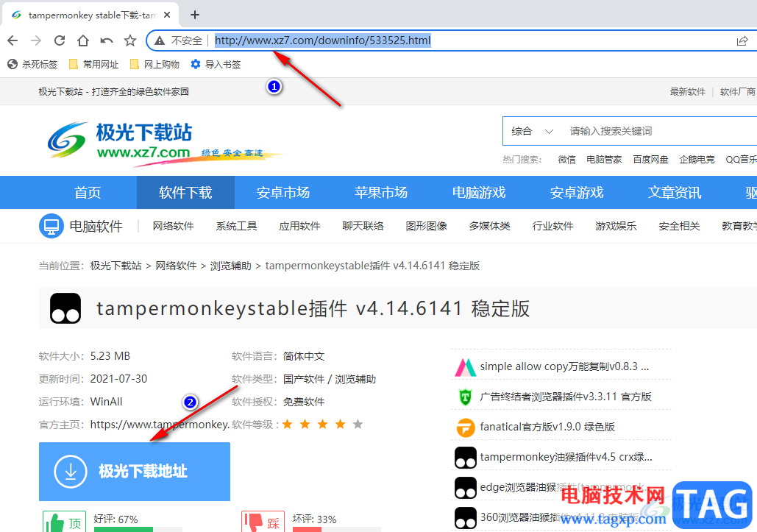
Task: Open the 网上购物 bookmark folder
Action: [x=155, y=64]
